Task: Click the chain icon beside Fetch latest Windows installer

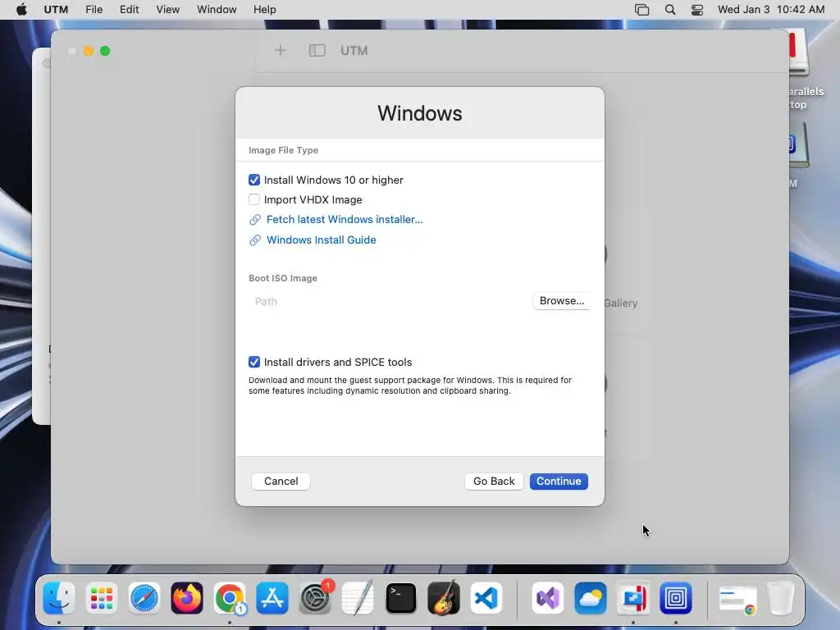Action: pyautogui.click(x=255, y=220)
